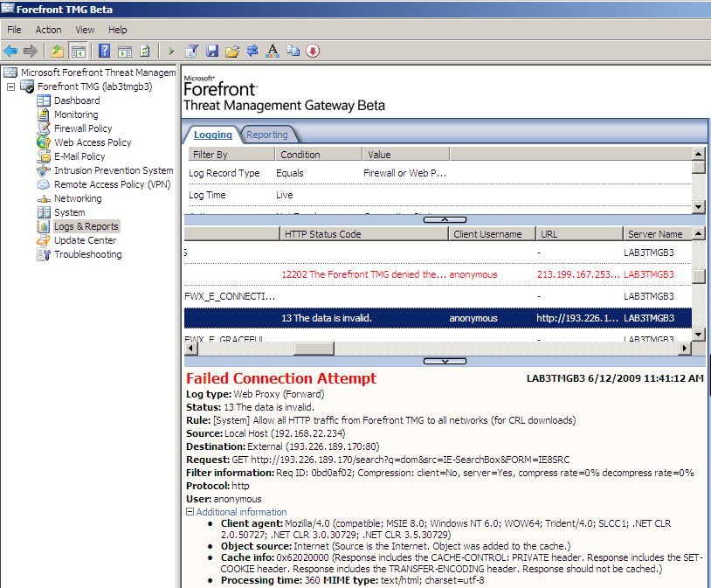Screen dimensions: 711x588
Task: Click the log list horizontal scrollbar thumb
Action: click(314, 349)
